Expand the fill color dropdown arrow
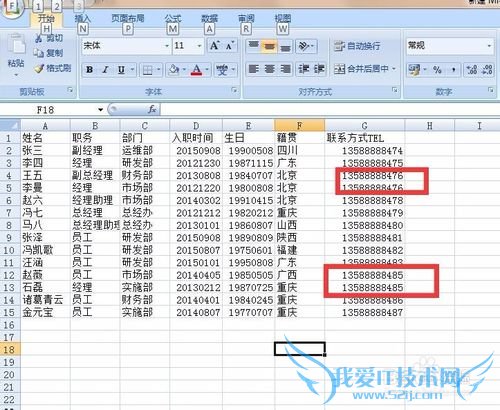The height and width of the screenshot is (410, 500). [184, 70]
